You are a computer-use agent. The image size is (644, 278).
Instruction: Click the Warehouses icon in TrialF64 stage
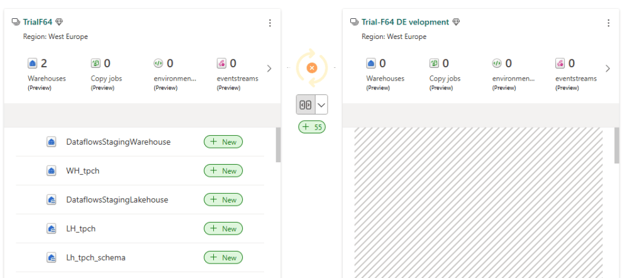pyautogui.click(x=33, y=63)
